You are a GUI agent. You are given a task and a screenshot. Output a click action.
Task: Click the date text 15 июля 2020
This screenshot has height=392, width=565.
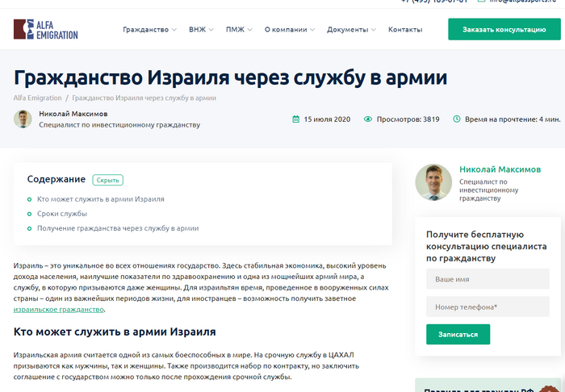coord(327,119)
